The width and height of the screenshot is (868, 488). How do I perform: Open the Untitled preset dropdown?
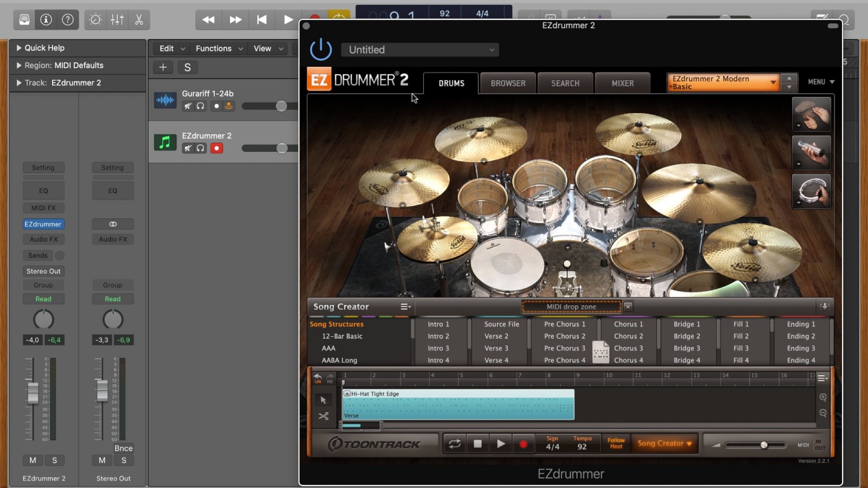pos(420,50)
